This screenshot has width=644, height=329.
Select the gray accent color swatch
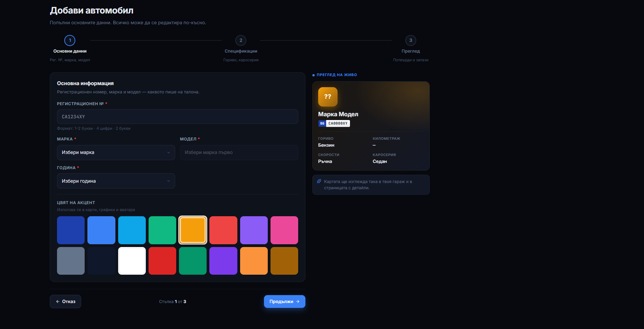tap(71, 261)
